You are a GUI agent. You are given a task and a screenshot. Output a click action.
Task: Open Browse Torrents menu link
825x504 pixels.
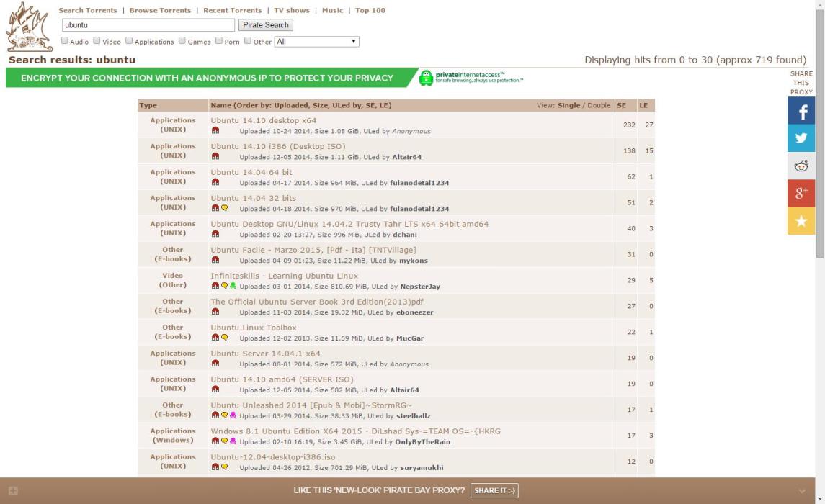coord(161,11)
